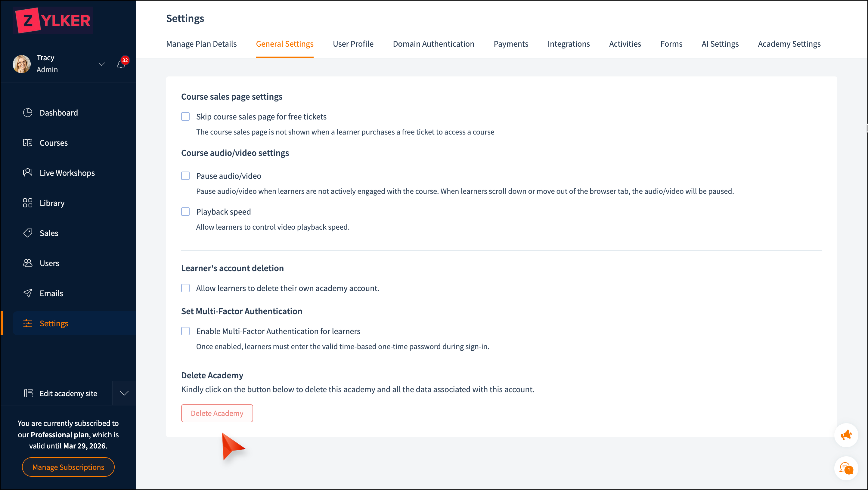Open the announcements megaphone icon
Screen dimensions: 868x490
846,435
